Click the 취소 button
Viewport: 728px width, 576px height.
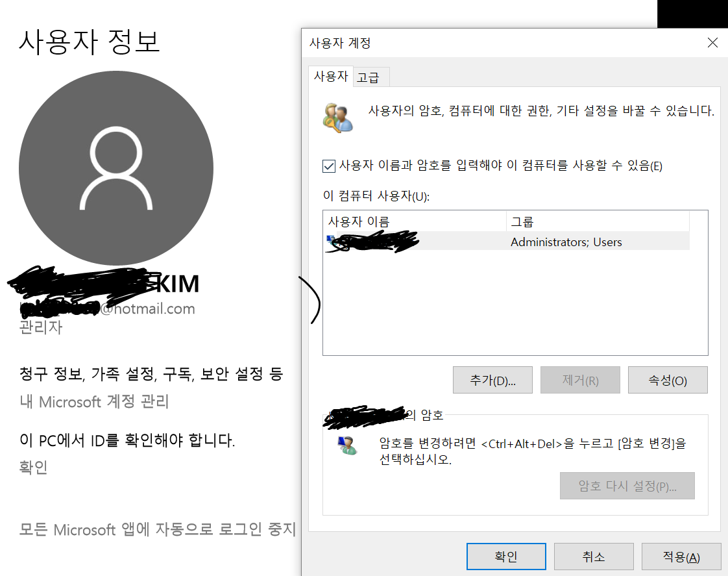594,557
